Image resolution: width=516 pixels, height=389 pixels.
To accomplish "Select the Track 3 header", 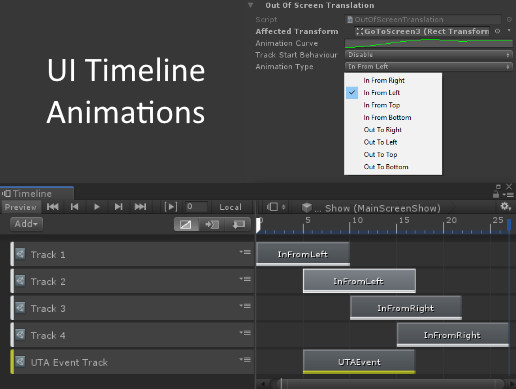I will (132, 308).
